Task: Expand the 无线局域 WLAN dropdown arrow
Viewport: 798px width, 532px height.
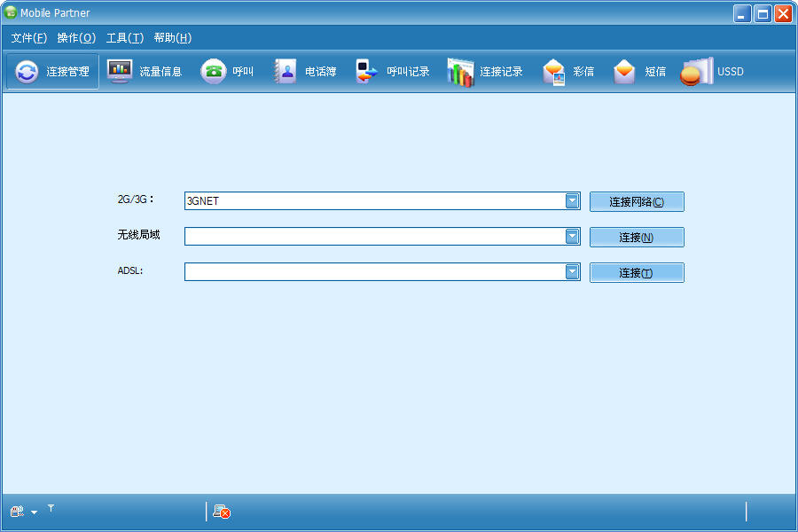Action: coord(572,237)
